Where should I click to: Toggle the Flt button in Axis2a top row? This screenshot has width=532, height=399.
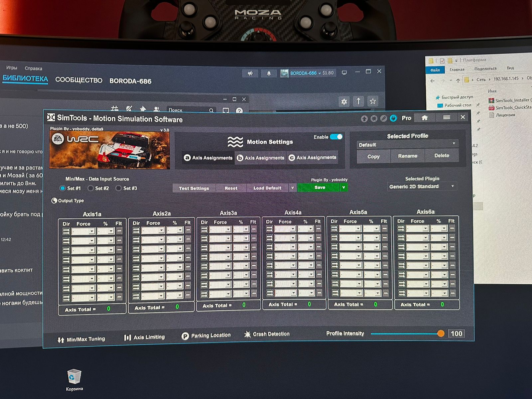[188, 230]
